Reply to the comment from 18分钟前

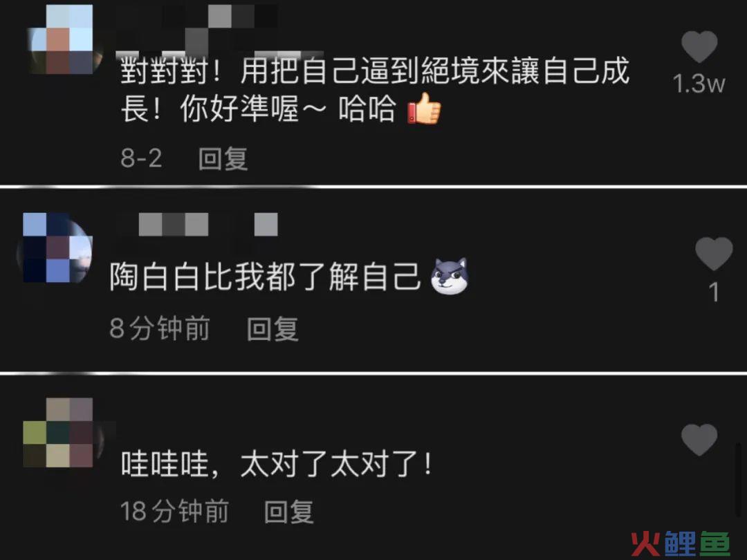click(288, 512)
